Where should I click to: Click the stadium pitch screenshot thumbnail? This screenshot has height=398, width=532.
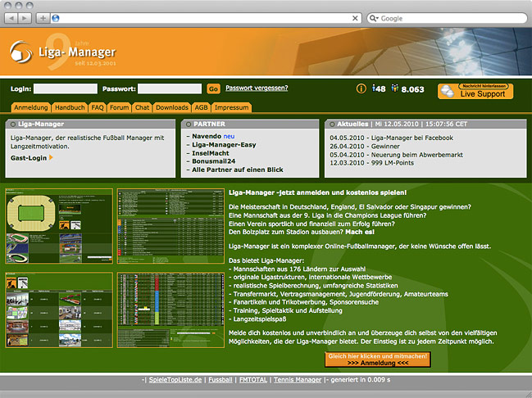click(x=59, y=226)
